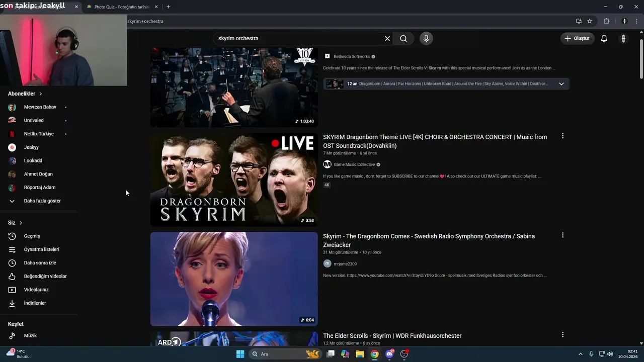Open Task View on taskbar
This screenshot has height=362, width=644.
(x=331, y=354)
